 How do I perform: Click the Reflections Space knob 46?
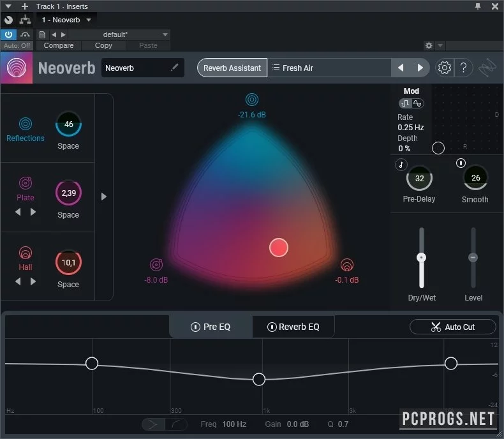tap(68, 124)
